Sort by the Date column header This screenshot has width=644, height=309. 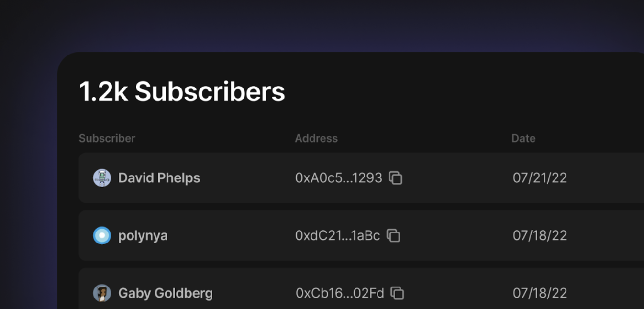pyautogui.click(x=523, y=138)
